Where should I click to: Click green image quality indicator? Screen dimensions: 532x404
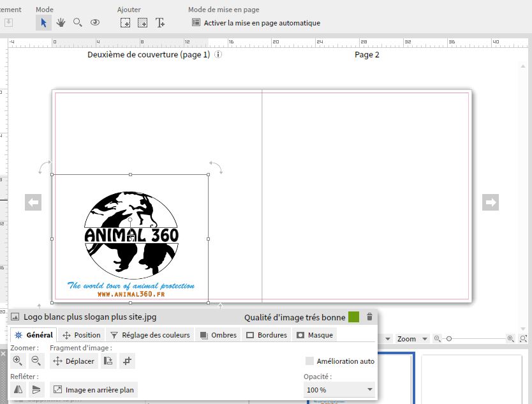click(x=353, y=317)
